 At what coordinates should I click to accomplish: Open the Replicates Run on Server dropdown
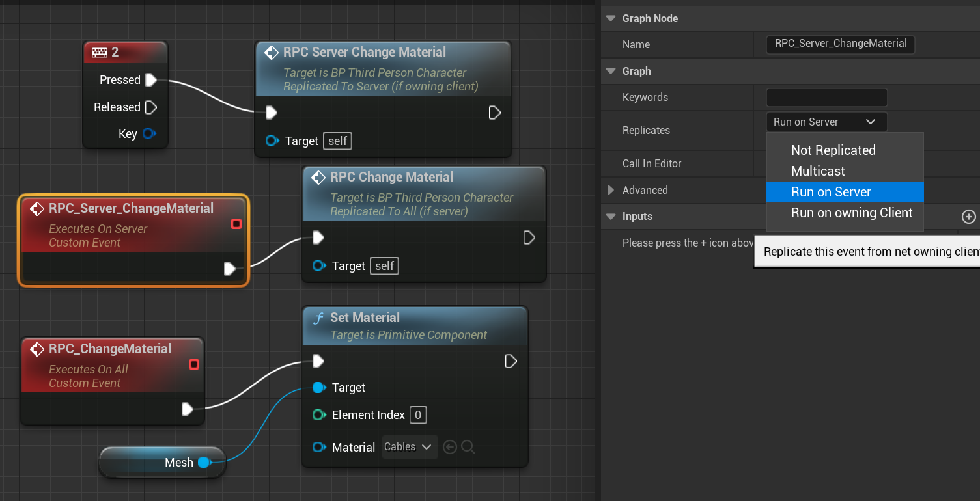pyautogui.click(x=826, y=122)
